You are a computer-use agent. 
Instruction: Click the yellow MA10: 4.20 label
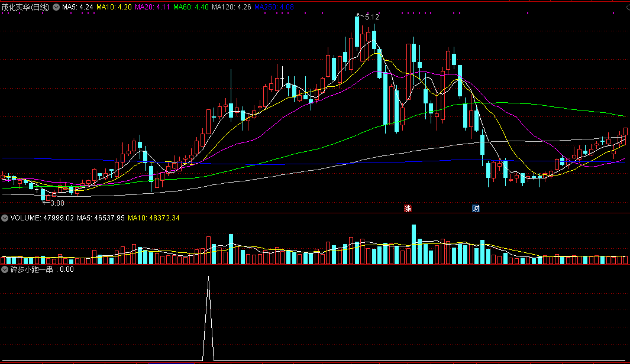(114, 7)
